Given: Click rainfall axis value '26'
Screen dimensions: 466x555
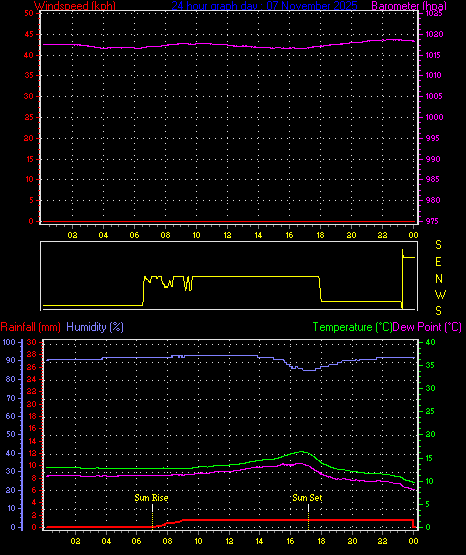Looking at the screenshot, I should pos(32,367).
